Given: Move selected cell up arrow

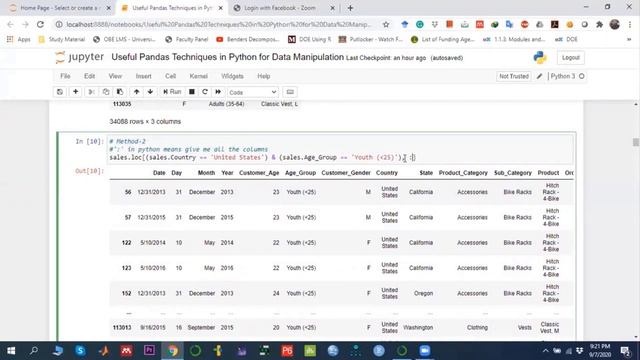Looking at the screenshot, I should (136, 92).
